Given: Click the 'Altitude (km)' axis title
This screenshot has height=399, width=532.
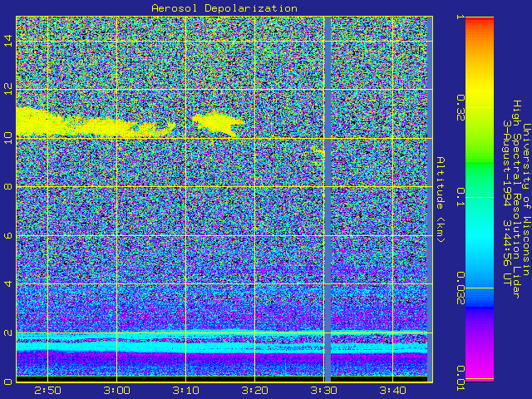Looking at the screenshot, I should click(441, 199).
